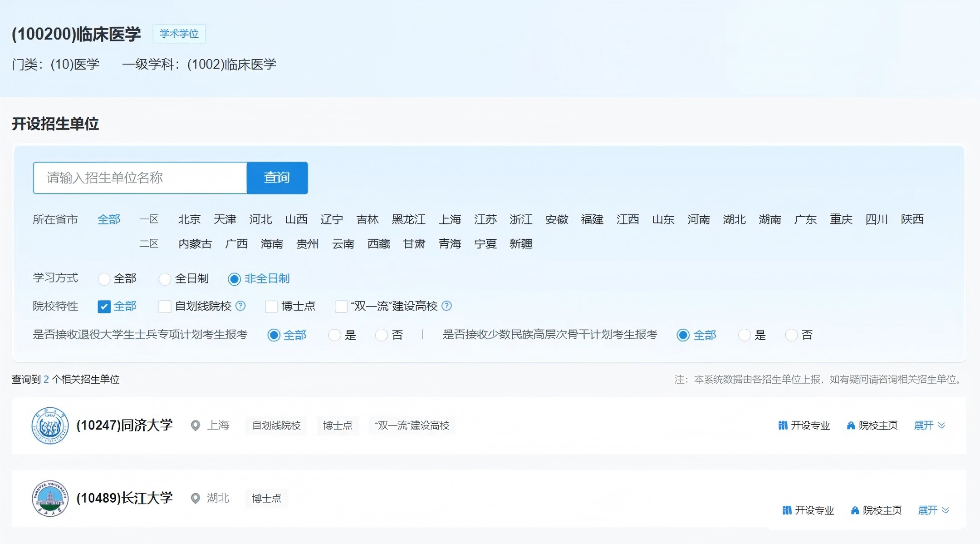Filter province by 内蒙古
980x544 pixels.
coord(195,244)
